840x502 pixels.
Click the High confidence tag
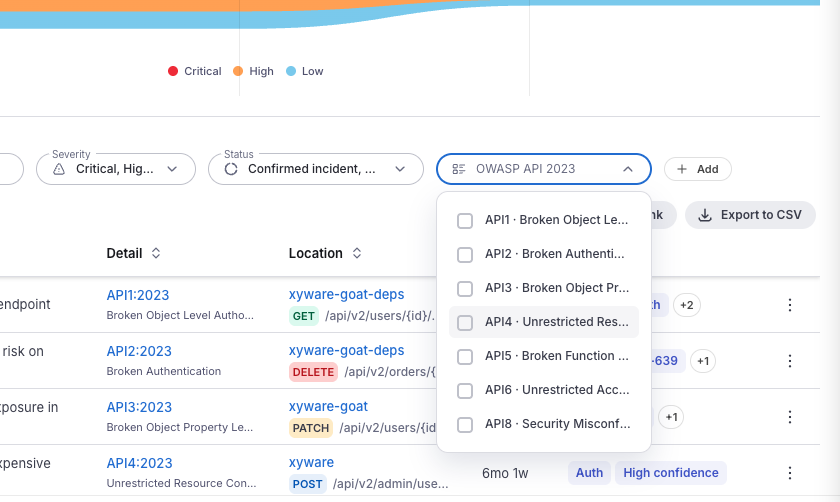point(670,473)
